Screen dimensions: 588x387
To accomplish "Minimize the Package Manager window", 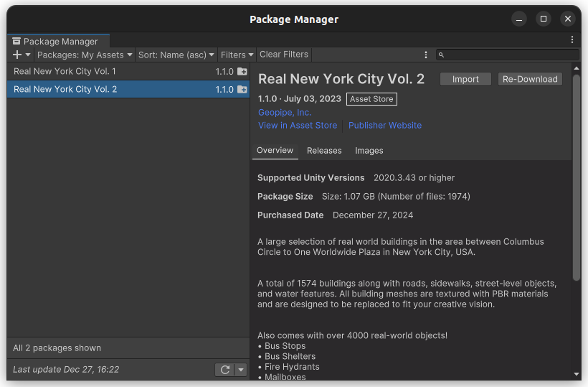I will coord(519,19).
